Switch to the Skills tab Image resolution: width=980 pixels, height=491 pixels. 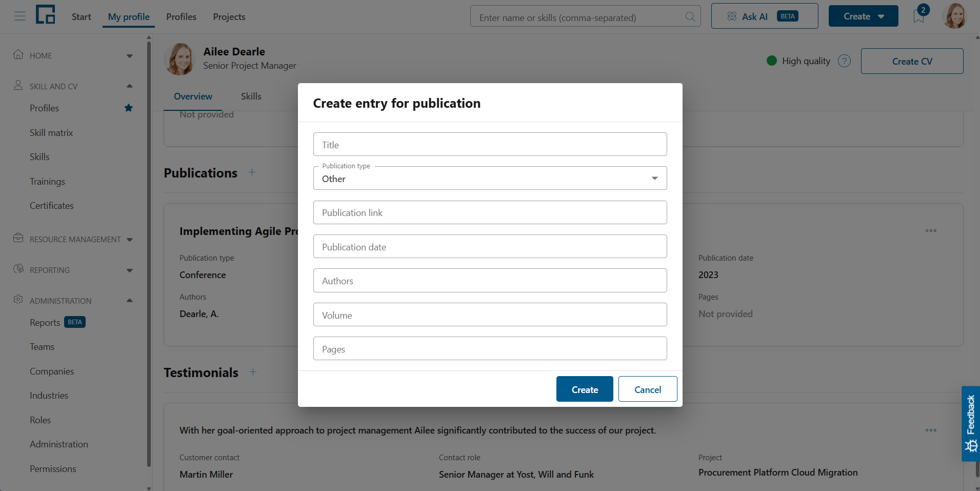251,96
